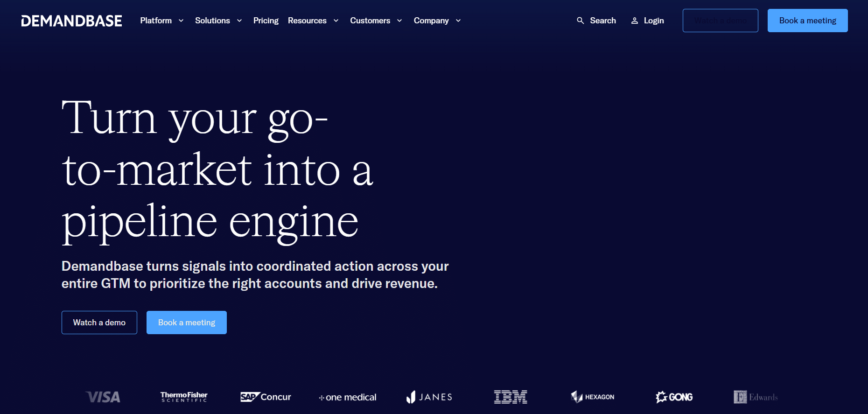Open the Solutions nav item
Viewport: 868px width, 414px height.
(212, 21)
